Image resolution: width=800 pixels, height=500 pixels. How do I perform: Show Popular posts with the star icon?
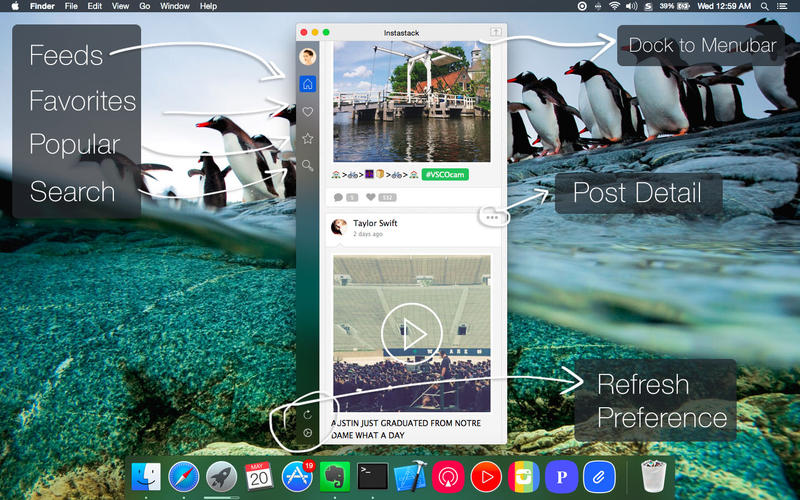(x=308, y=139)
